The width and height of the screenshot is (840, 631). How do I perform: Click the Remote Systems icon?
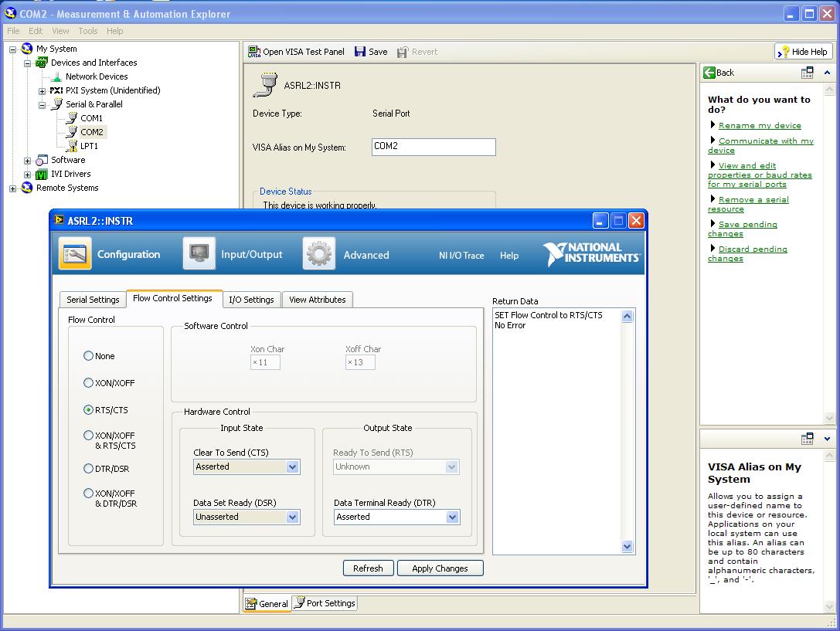point(27,188)
